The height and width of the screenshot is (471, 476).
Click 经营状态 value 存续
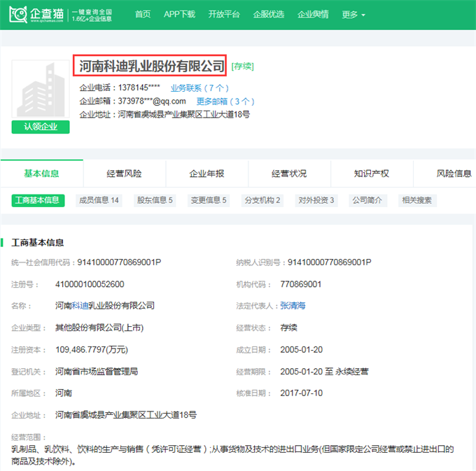click(288, 328)
